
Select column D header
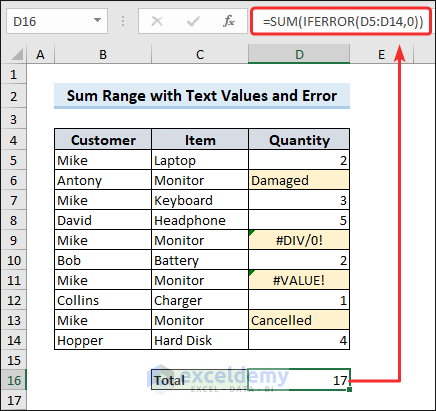pos(299,54)
